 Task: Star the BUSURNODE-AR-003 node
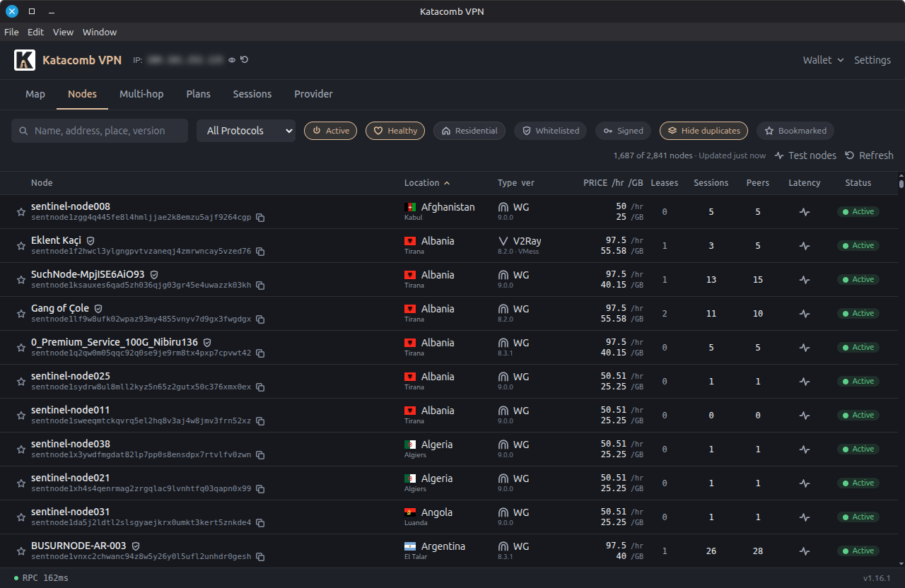click(x=21, y=551)
